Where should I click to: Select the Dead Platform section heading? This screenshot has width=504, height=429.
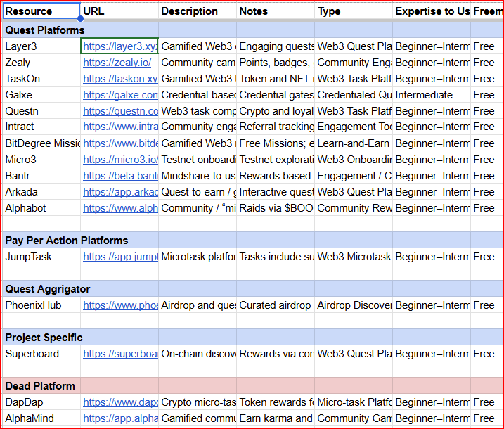[x=40, y=386]
